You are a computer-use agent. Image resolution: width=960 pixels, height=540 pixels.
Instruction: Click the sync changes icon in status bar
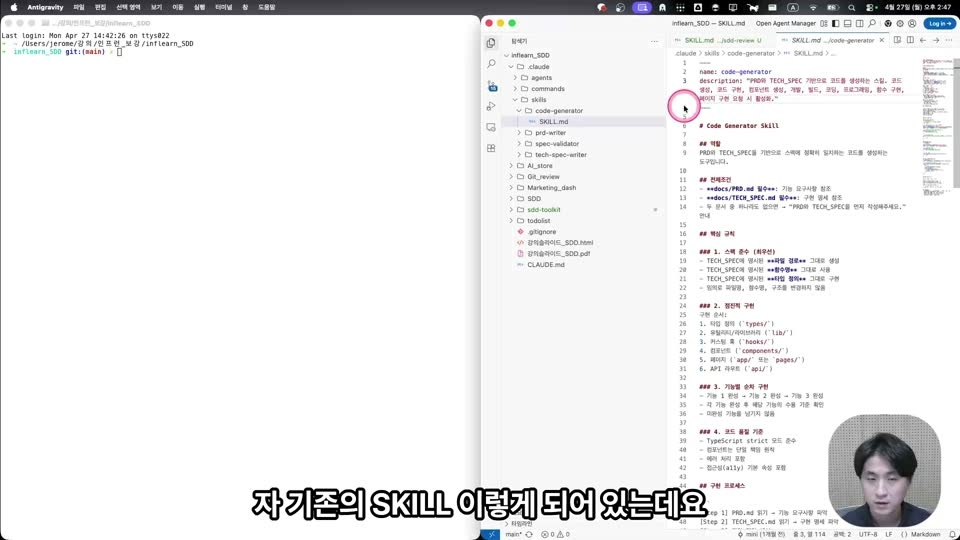(x=529, y=534)
